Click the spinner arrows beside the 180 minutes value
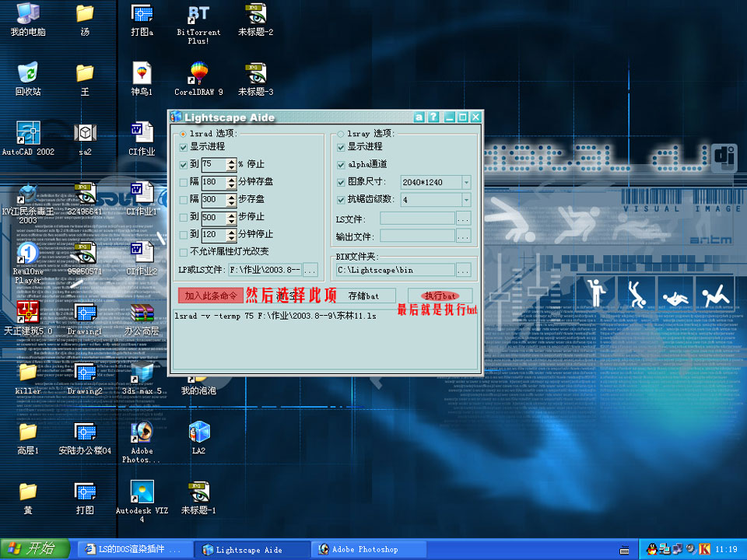The height and width of the screenshot is (560, 747). (x=232, y=182)
